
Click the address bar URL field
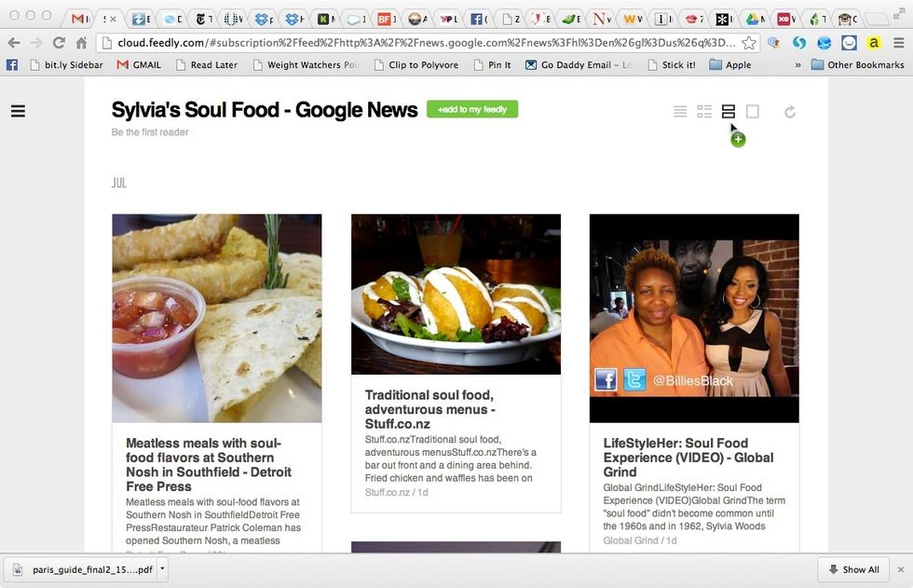point(419,43)
